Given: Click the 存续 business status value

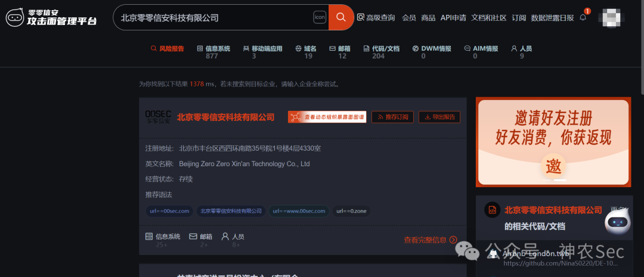Looking at the screenshot, I should [185, 179].
